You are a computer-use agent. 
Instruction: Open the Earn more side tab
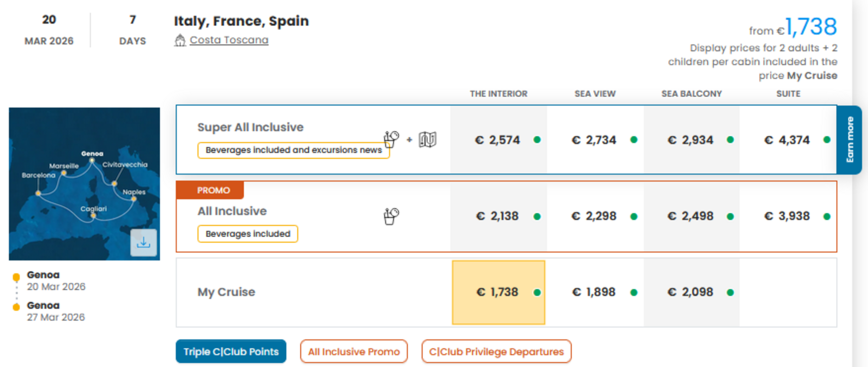coord(849,139)
